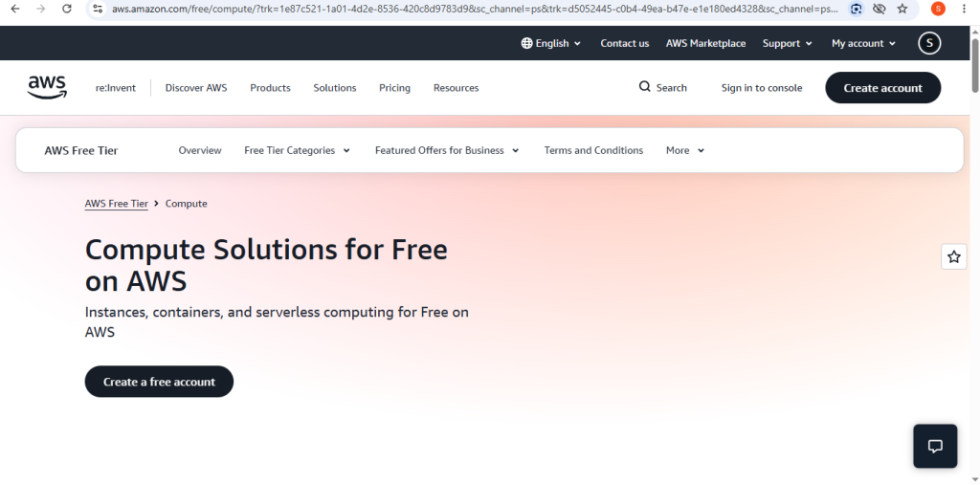Expand Free Tier Categories dropdown
The image size is (980, 485).
(x=298, y=150)
